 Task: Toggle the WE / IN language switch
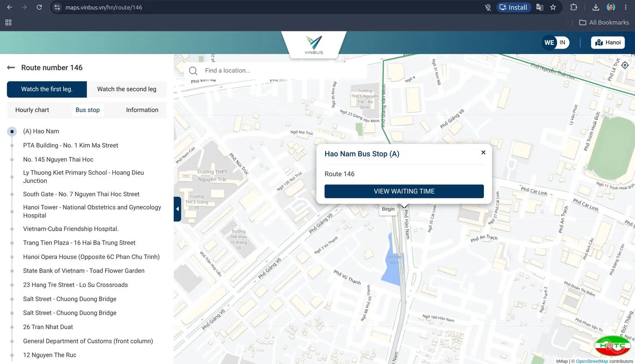tap(556, 43)
